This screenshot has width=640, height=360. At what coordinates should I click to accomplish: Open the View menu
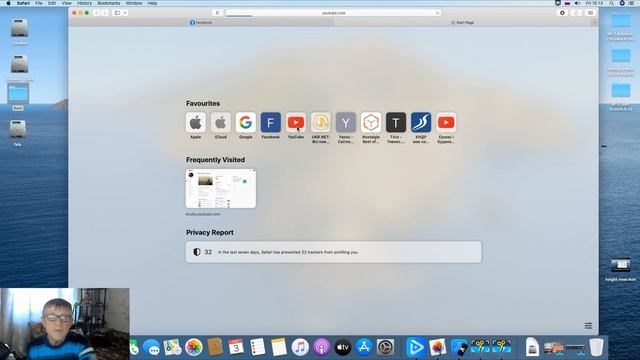(67, 3)
